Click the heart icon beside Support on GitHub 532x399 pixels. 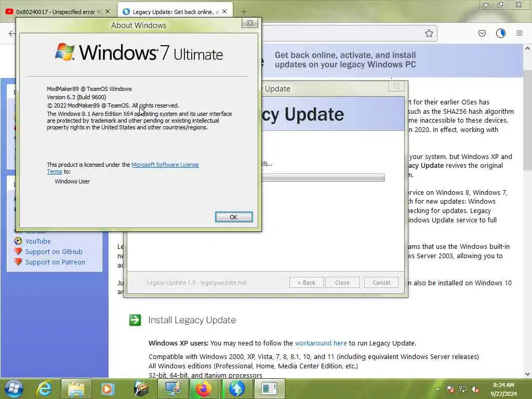point(18,251)
